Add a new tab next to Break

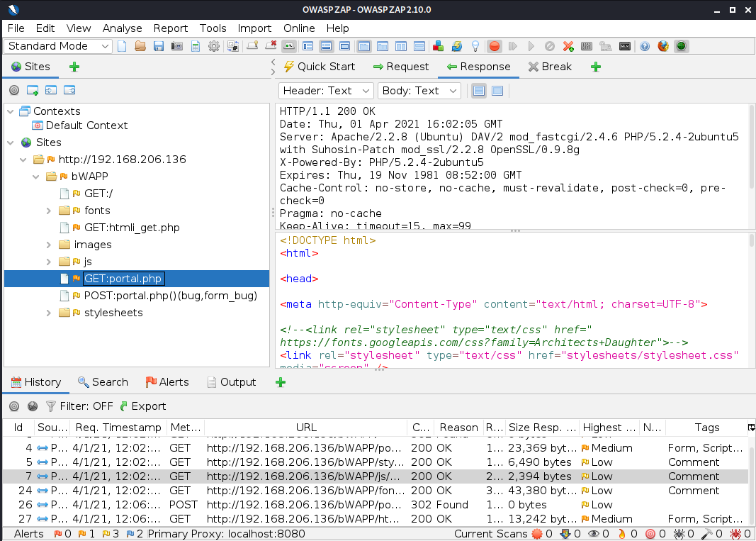(596, 67)
